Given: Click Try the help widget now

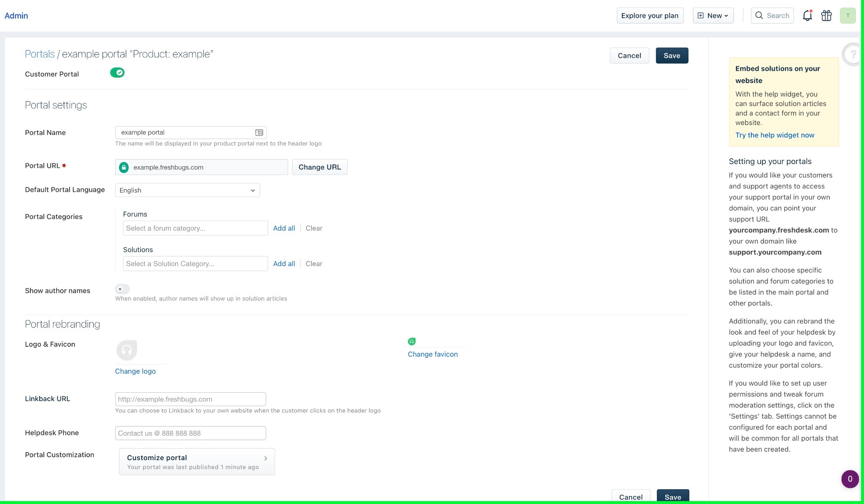Looking at the screenshot, I should [x=775, y=135].
